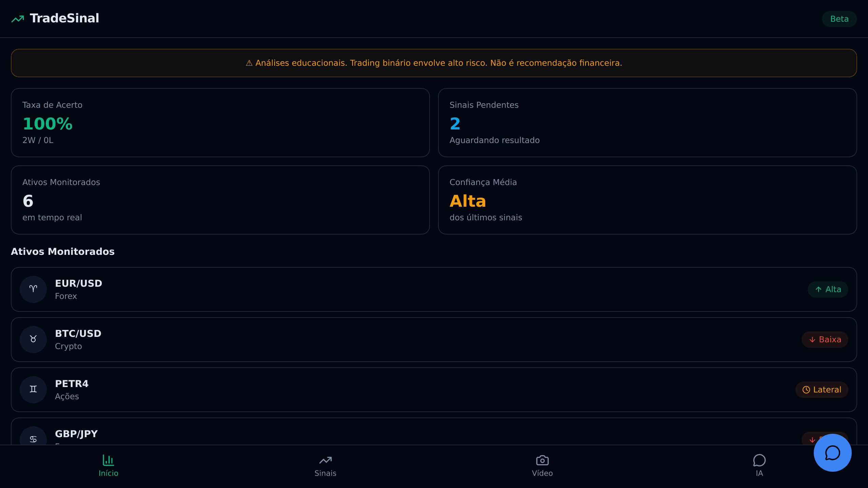
Task: Click the TradeSinal trending-up logo icon
Action: click(18, 19)
